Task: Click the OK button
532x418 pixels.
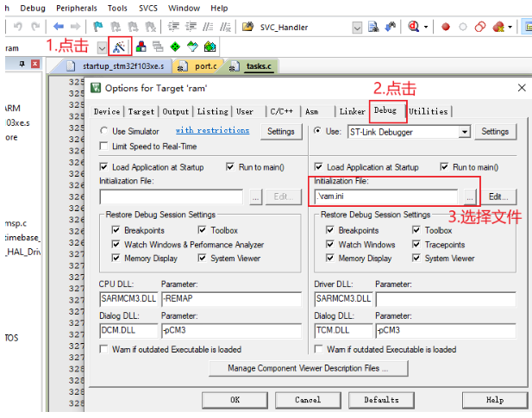Action: (235, 400)
